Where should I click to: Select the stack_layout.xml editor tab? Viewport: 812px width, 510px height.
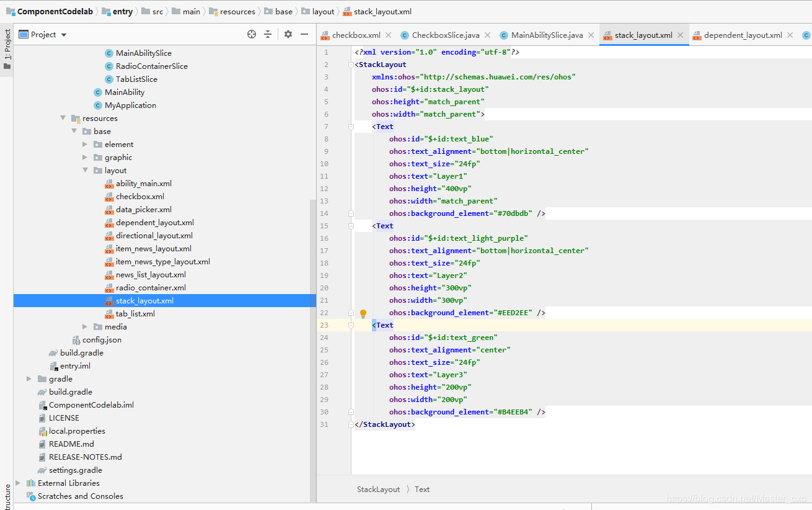643,35
